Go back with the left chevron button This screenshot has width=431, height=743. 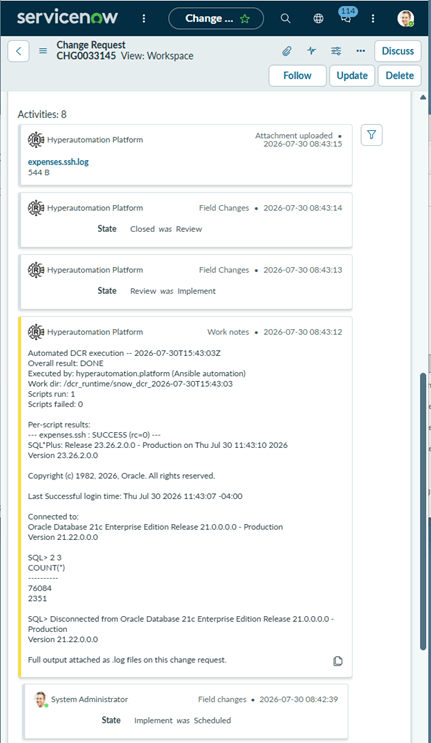18,51
